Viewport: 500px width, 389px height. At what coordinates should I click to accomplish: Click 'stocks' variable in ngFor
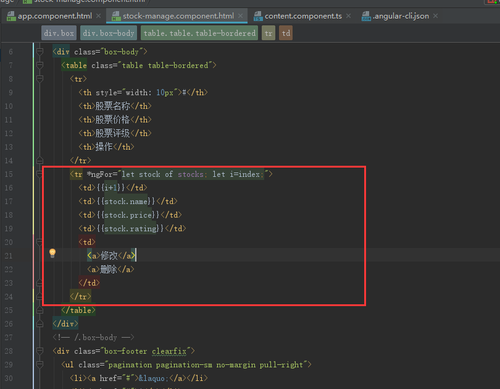click(x=191, y=174)
